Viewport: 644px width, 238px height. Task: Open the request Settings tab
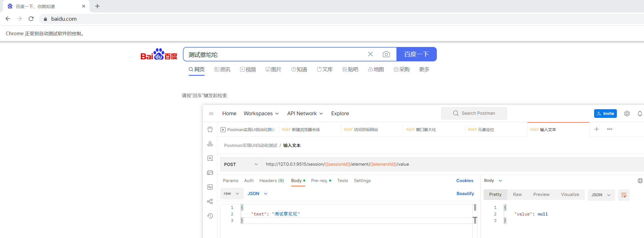(362, 181)
